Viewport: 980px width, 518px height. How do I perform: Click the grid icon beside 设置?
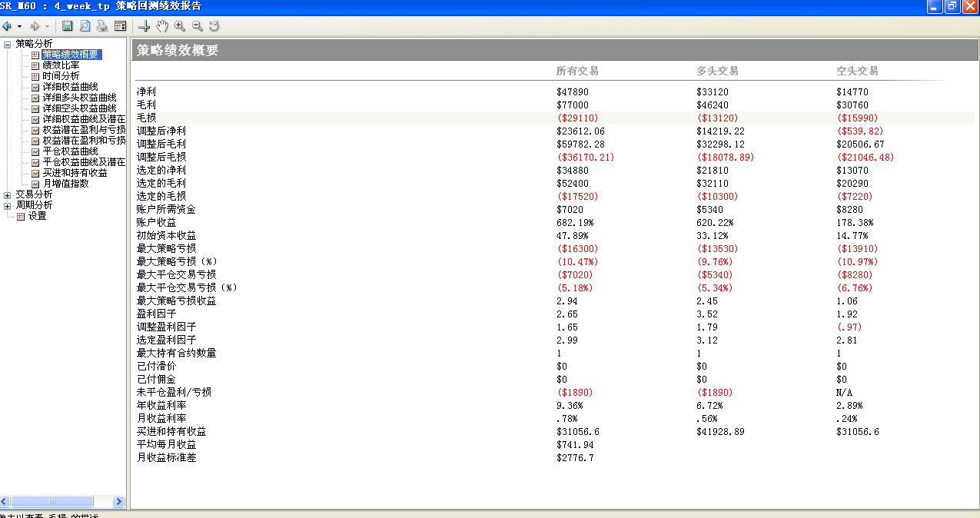(21, 216)
